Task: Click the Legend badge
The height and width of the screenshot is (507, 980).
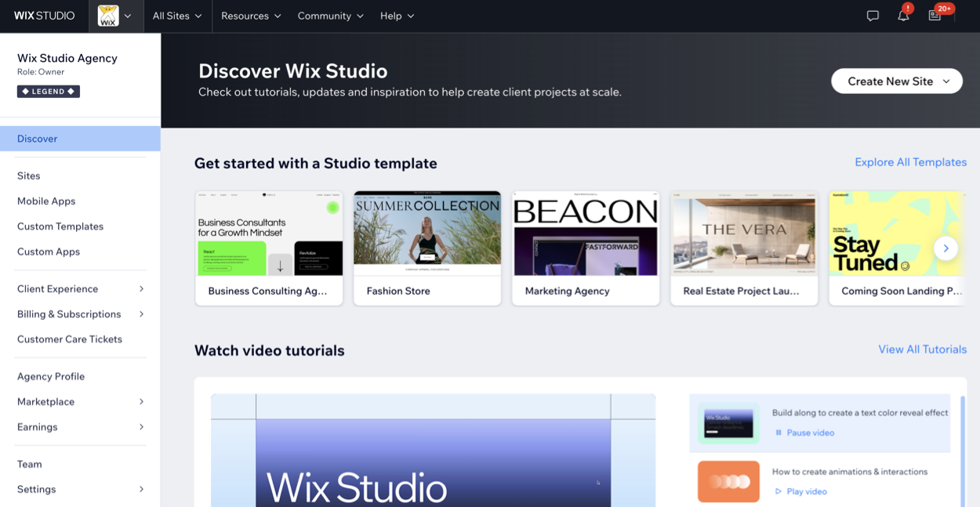Action: tap(49, 92)
